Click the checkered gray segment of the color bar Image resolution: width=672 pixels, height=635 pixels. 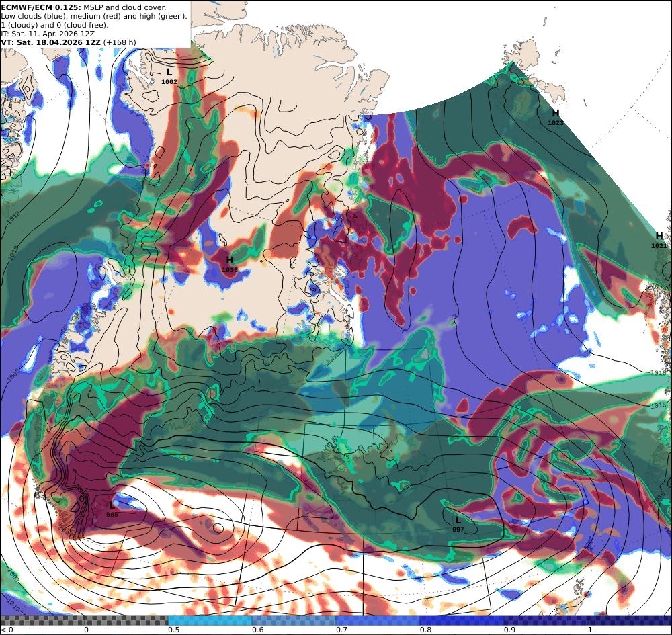click(84, 620)
